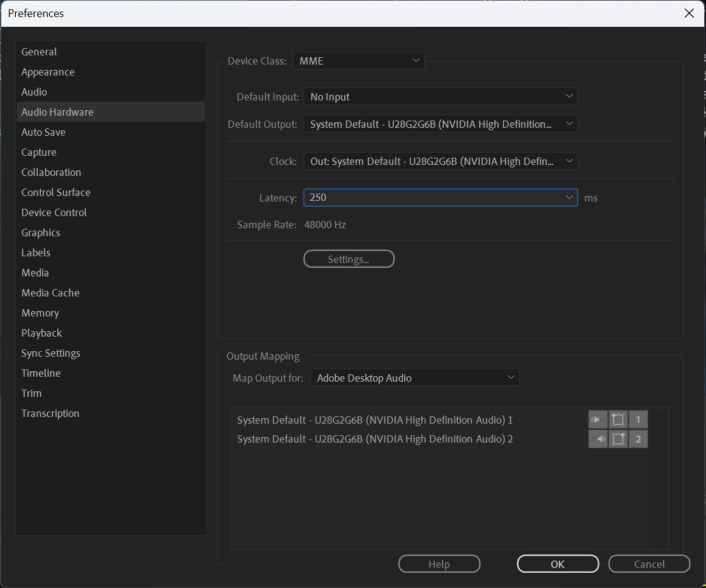Expand the Latency dropdown
This screenshot has height=588, width=706.
(569, 197)
